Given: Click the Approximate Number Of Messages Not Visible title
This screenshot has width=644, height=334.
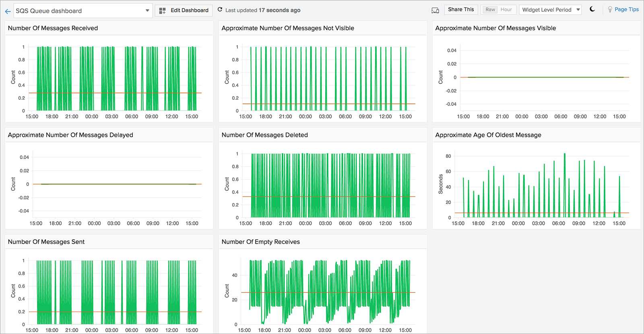Looking at the screenshot, I should coord(288,28).
